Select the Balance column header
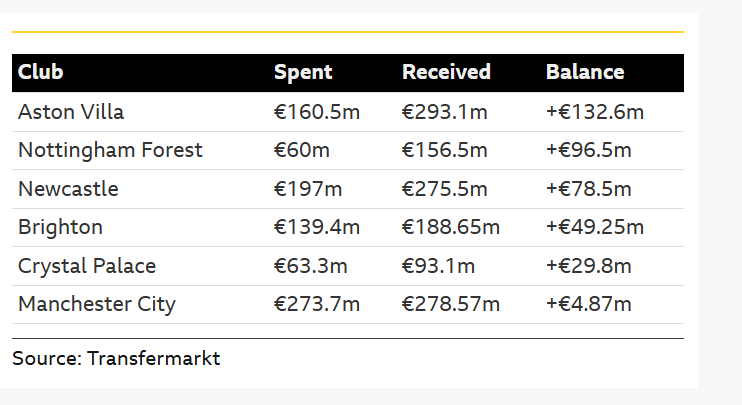 (x=585, y=72)
